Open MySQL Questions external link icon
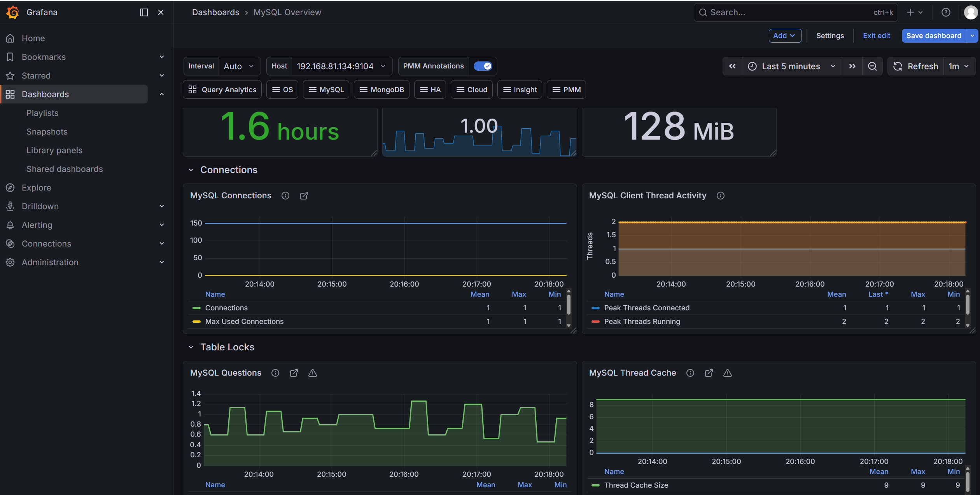Image resolution: width=980 pixels, height=495 pixels. click(294, 373)
